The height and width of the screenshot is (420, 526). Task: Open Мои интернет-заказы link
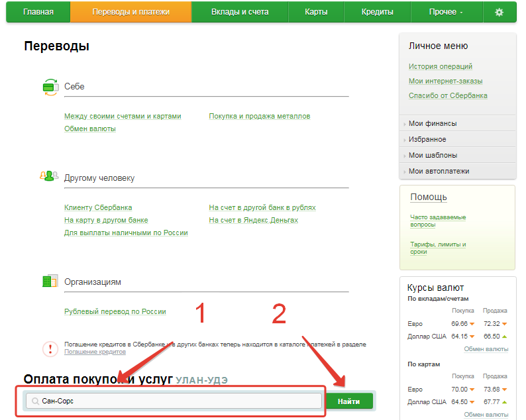click(x=445, y=81)
